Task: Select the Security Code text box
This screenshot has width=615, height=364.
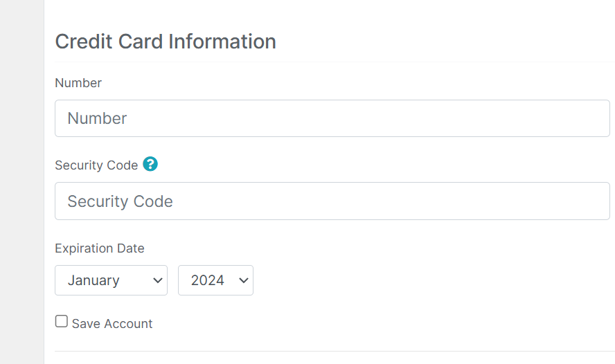Action: [x=332, y=201]
